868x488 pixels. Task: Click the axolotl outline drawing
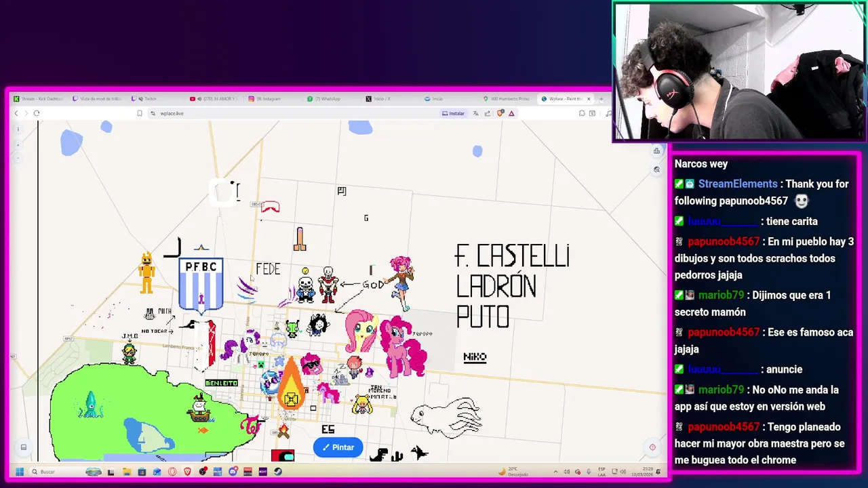448,417
